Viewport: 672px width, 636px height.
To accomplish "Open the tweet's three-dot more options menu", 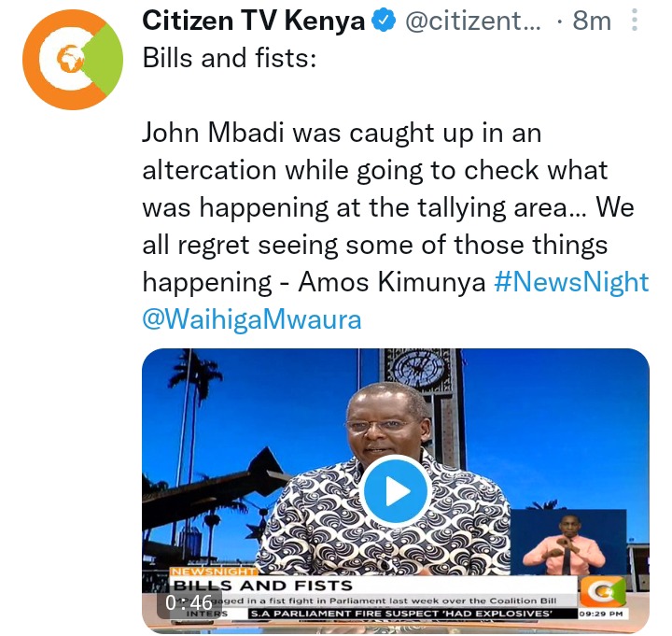I will click(x=635, y=20).
